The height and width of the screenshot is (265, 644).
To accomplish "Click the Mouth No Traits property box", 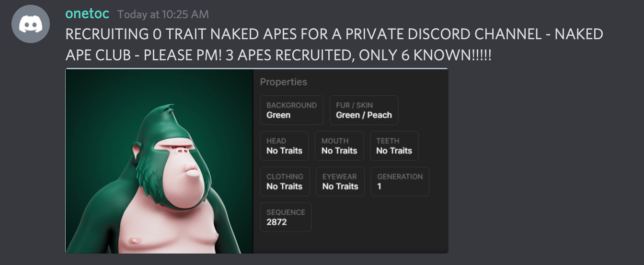I will [x=339, y=146].
